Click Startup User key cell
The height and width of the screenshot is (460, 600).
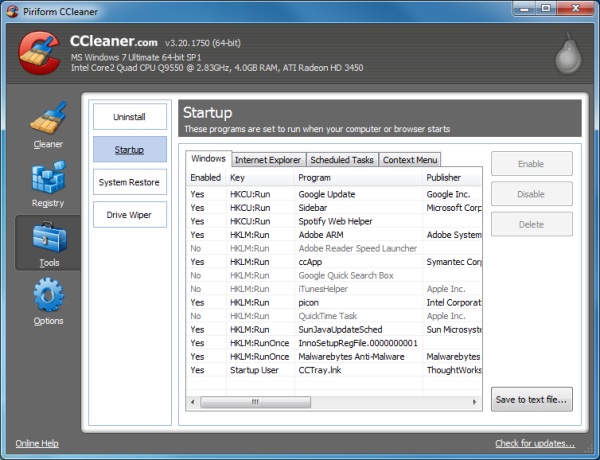point(254,370)
